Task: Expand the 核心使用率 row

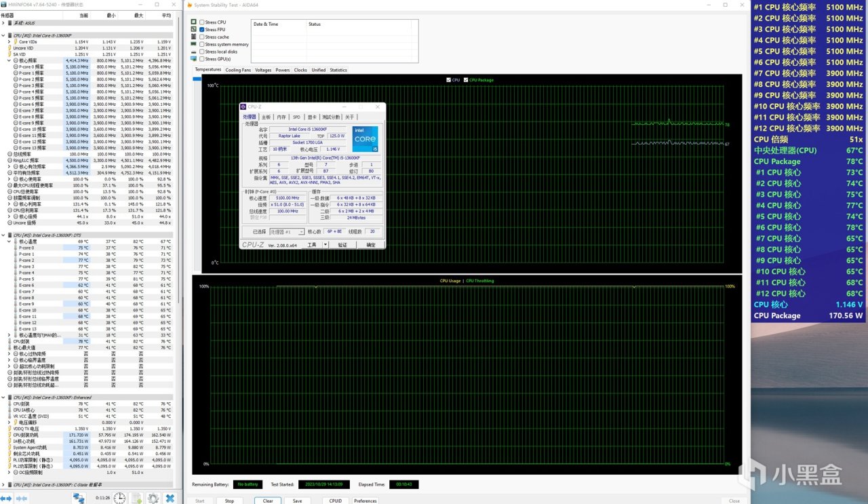Action: [x=9, y=179]
